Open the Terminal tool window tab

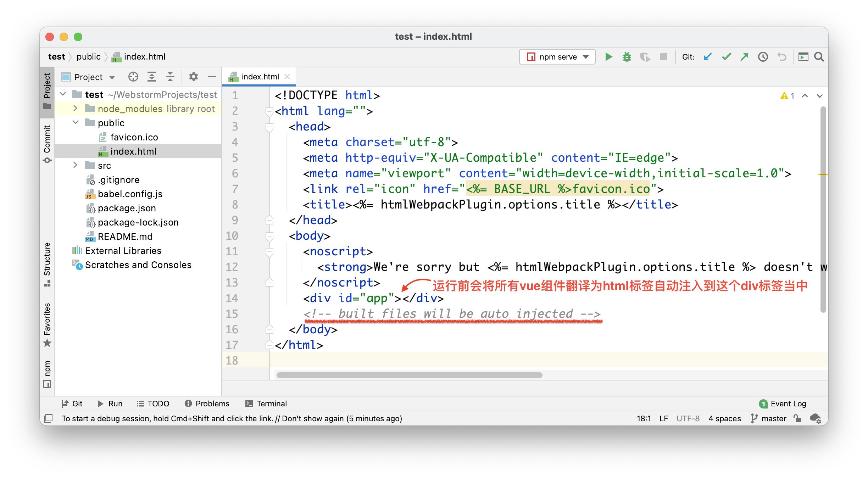point(266,404)
